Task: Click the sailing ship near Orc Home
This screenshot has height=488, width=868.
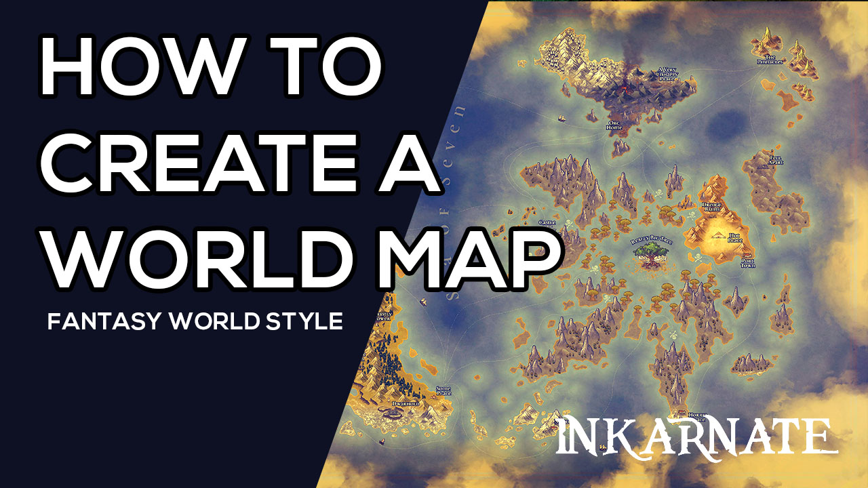Action: (x=562, y=119)
